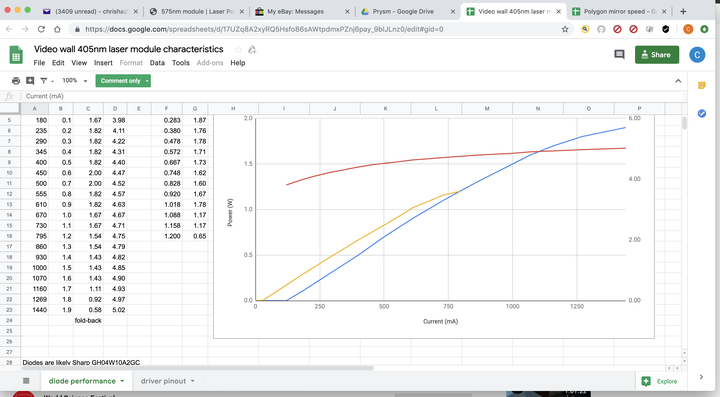This screenshot has width=720, height=397.
Task: Open the Data menu
Action: click(x=157, y=63)
